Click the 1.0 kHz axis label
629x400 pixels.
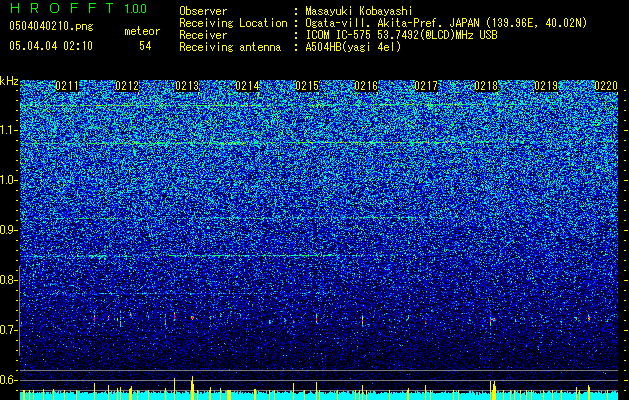click(x=9, y=180)
